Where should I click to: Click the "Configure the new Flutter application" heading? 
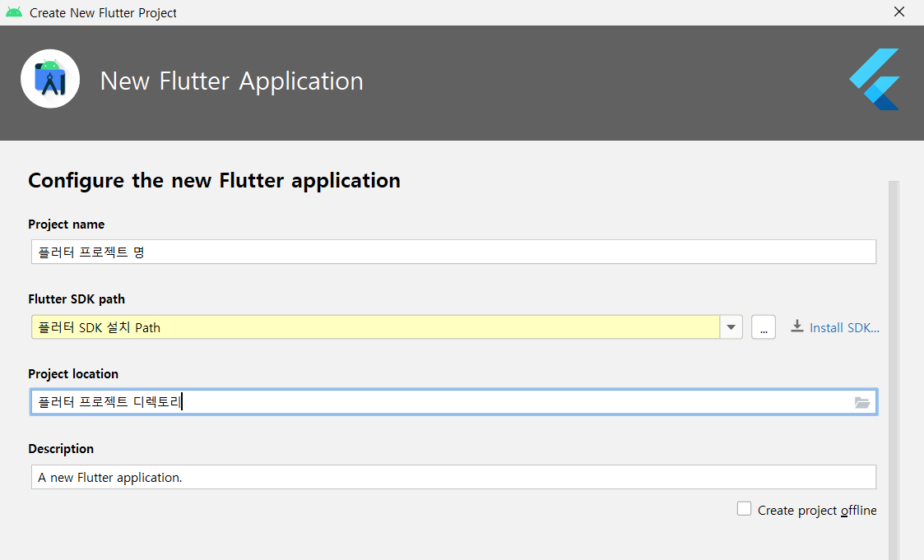tap(215, 180)
